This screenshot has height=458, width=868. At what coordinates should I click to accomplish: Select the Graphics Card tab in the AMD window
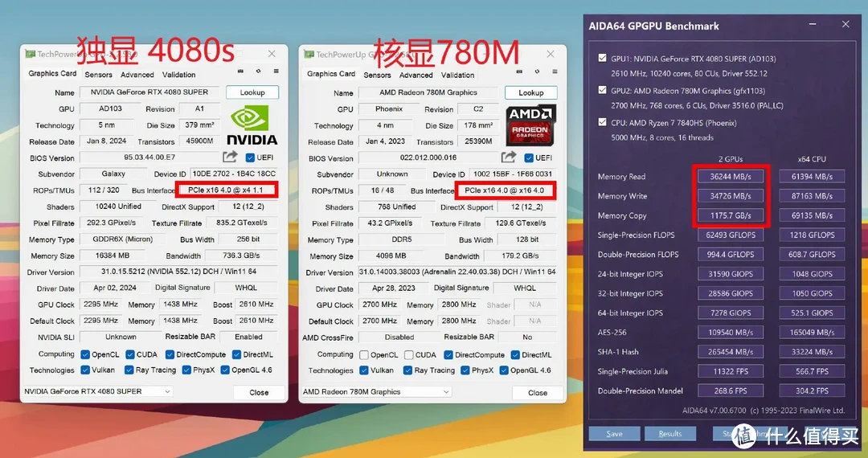tap(331, 74)
